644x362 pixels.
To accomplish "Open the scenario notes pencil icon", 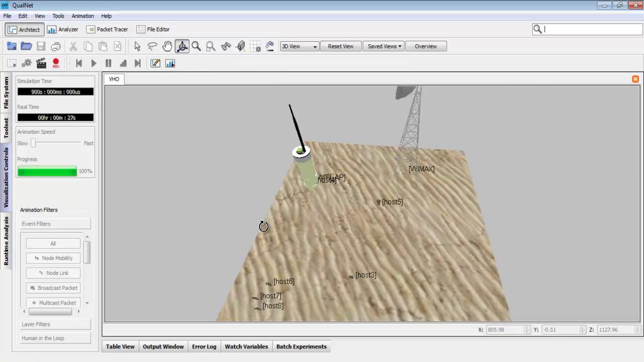I will click(155, 63).
